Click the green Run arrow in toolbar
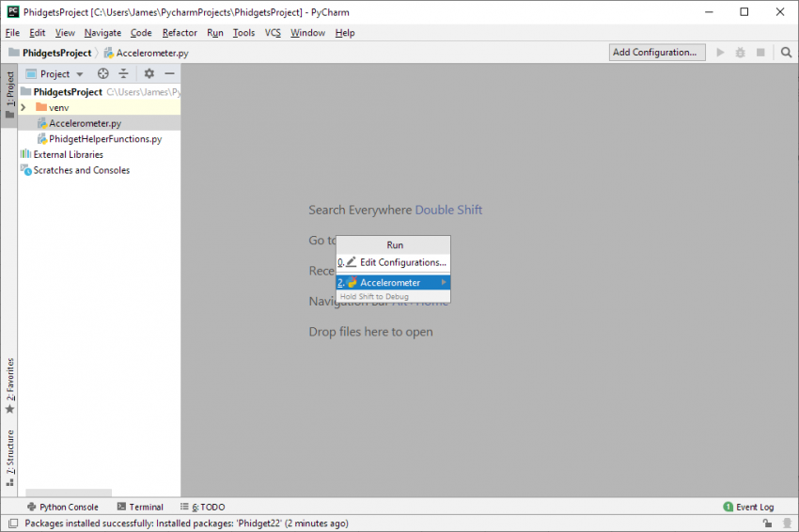 point(720,53)
